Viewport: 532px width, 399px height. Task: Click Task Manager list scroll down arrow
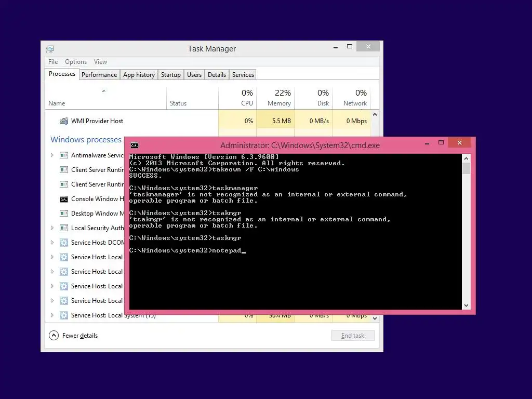point(375,318)
